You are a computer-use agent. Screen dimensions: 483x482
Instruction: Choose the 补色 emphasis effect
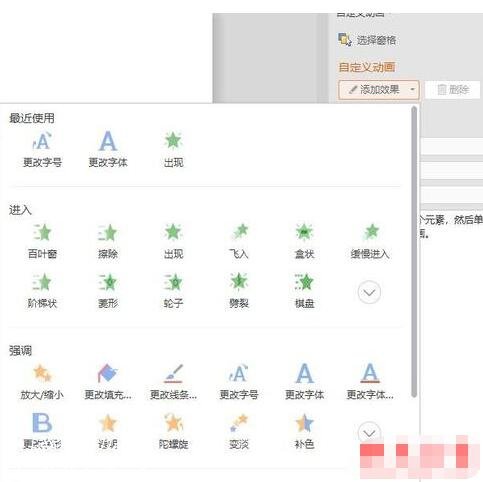[x=304, y=431]
